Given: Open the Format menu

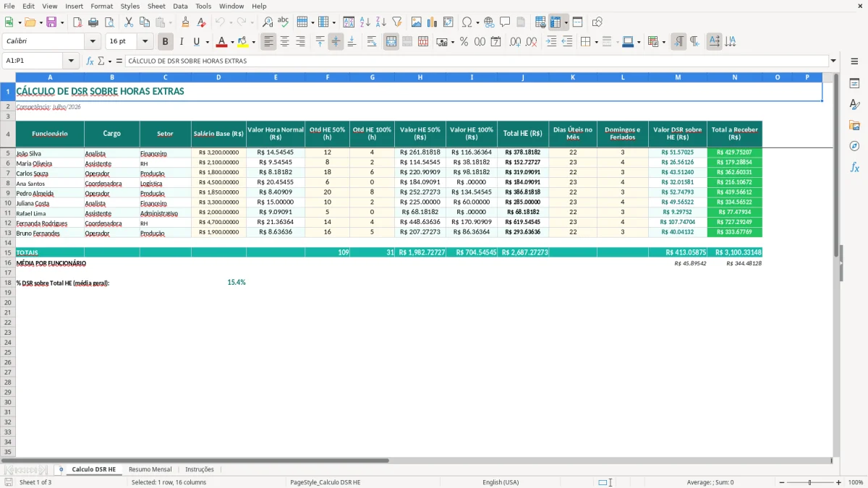Looking at the screenshot, I should click(101, 6).
